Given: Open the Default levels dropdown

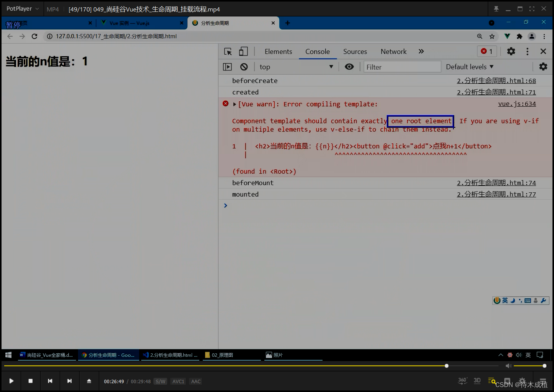Looking at the screenshot, I should (x=470, y=67).
